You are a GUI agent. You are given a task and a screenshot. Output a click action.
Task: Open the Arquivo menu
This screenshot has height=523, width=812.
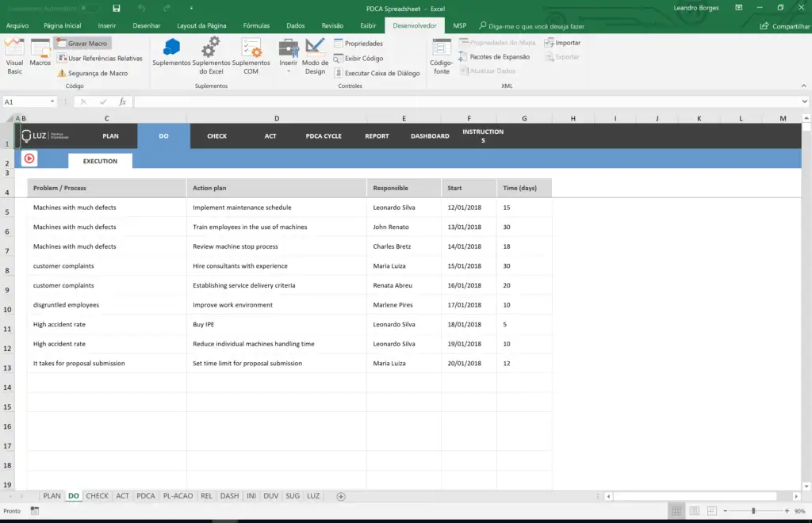pyautogui.click(x=17, y=25)
